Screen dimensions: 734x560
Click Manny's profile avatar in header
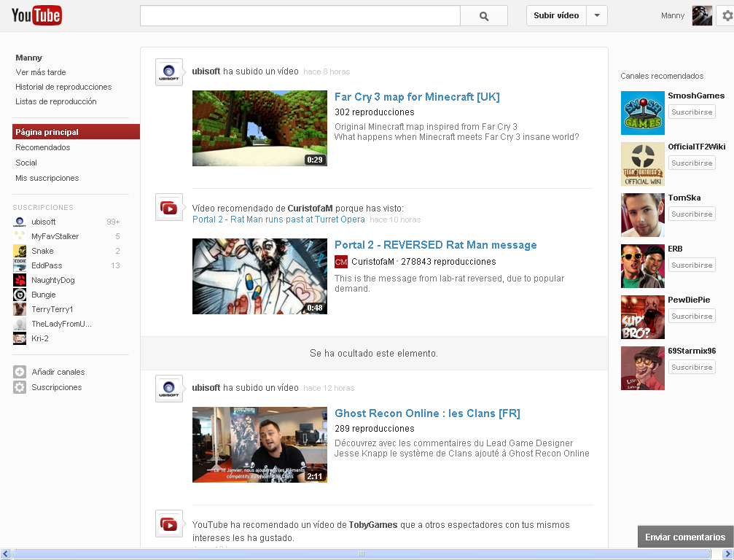pyautogui.click(x=702, y=16)
